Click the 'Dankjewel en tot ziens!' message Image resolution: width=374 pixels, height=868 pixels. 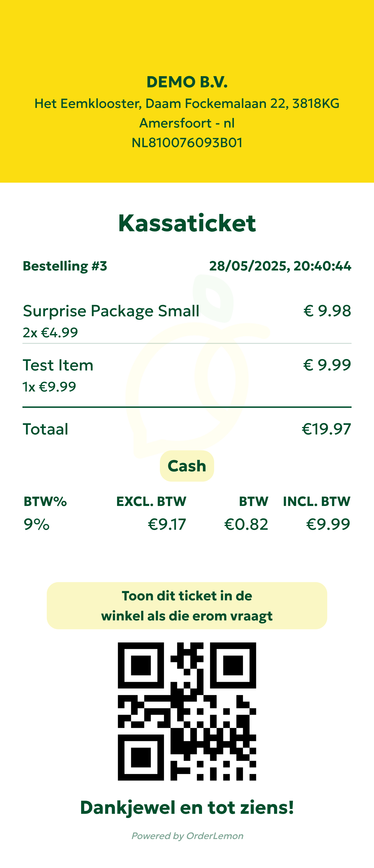pyautogui.click(x=187, y=808)
